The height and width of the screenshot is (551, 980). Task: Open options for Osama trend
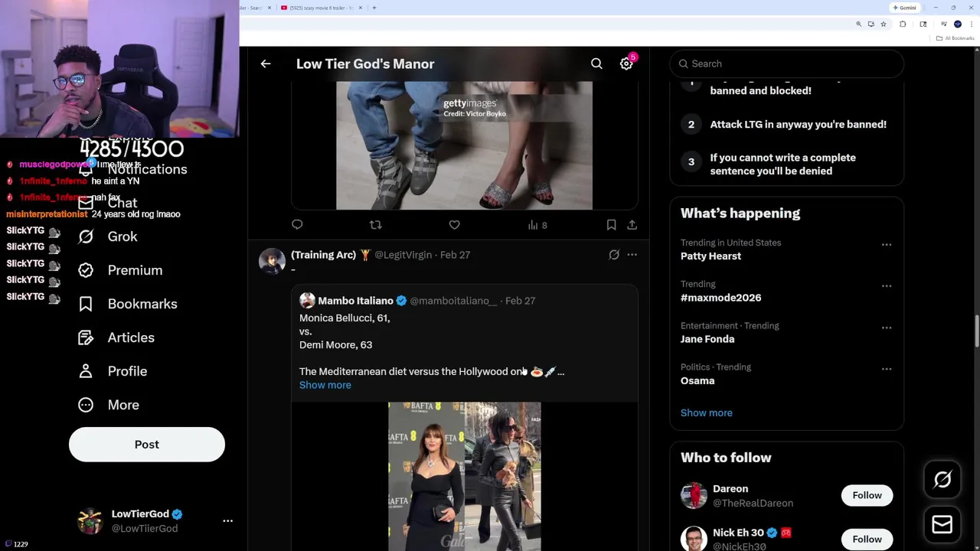887,369
